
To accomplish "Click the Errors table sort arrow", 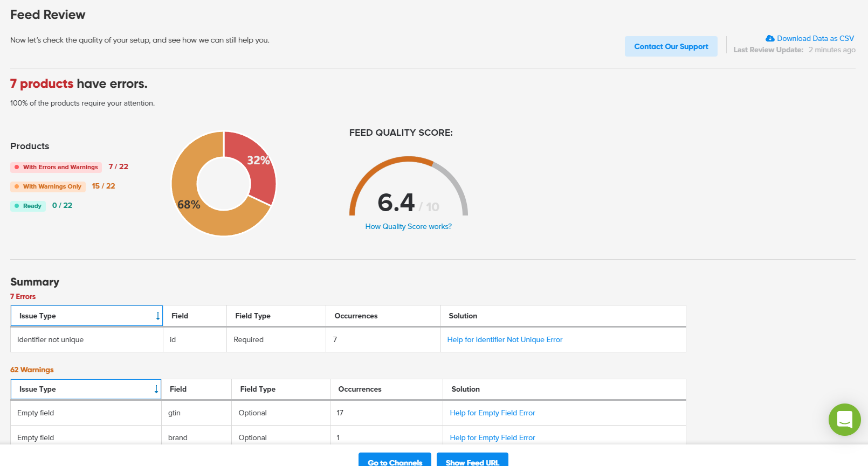I will tap(157, 316).
